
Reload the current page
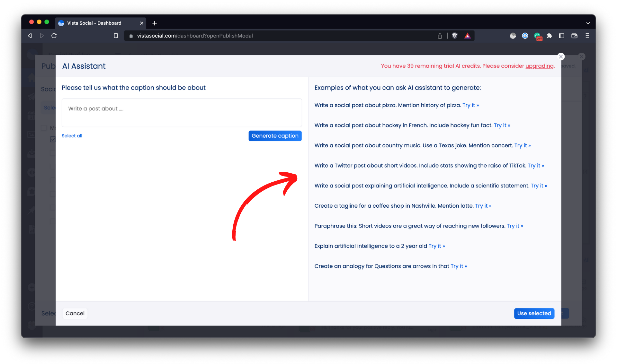[x=54, y=36]
